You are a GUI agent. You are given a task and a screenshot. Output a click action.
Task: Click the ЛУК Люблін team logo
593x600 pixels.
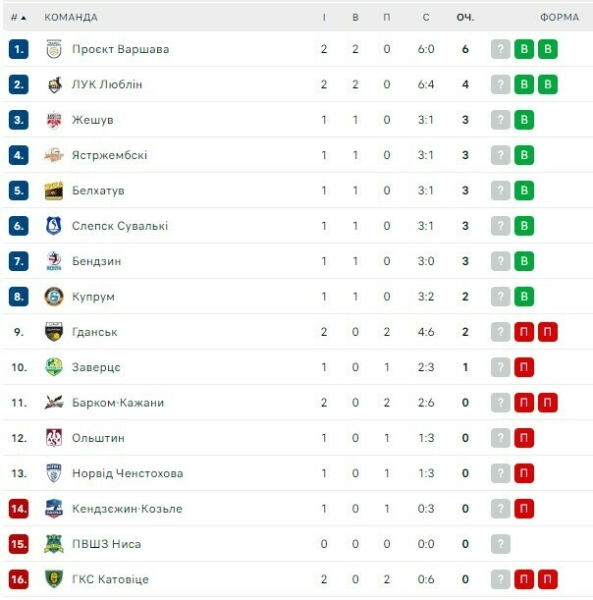click(54, 85)
